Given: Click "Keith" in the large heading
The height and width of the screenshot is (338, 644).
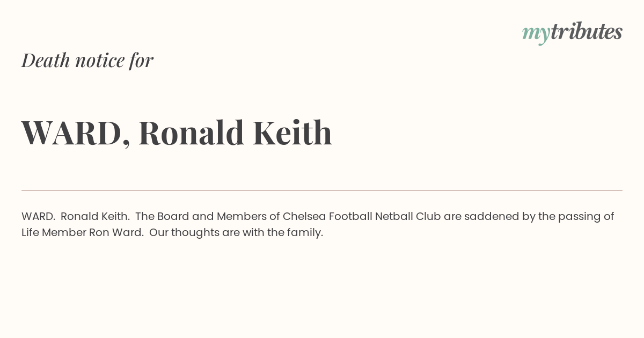Looking at the screenshot, I should click(x=292, y=133).
